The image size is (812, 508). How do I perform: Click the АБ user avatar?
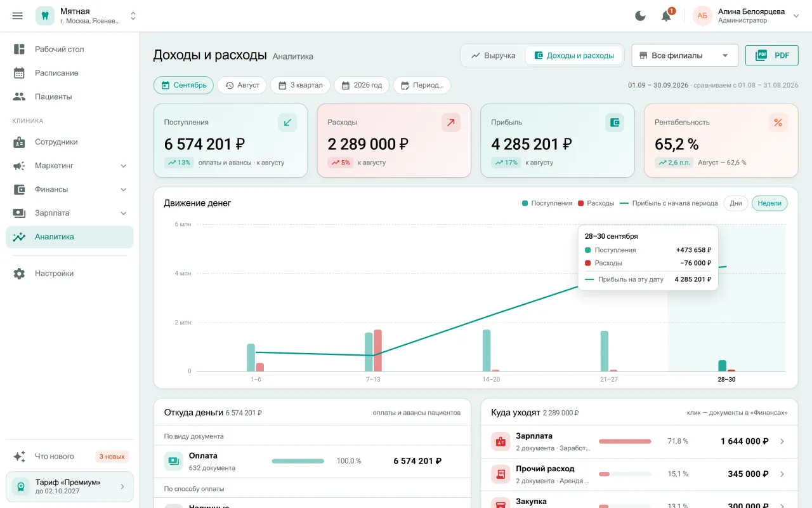tap(702, 16)
